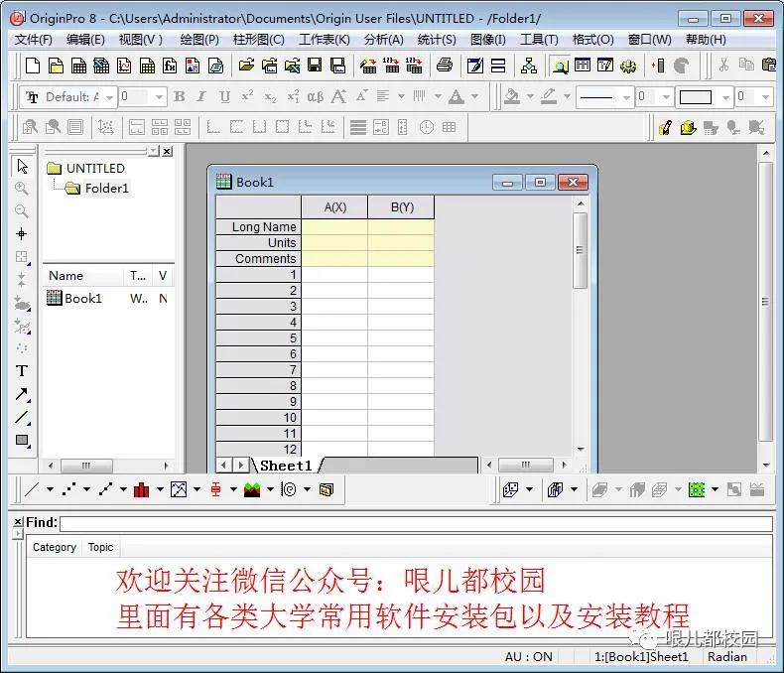Save the project with the floppy icon
This screenshot has height=673, width=784.
[315, 66]
